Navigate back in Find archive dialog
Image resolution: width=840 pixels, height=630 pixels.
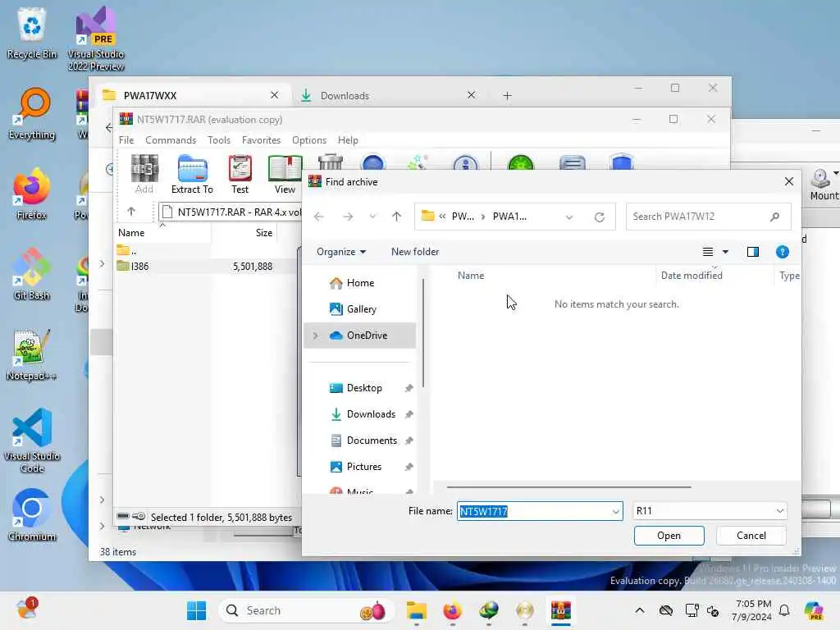(x=319, y=217)
